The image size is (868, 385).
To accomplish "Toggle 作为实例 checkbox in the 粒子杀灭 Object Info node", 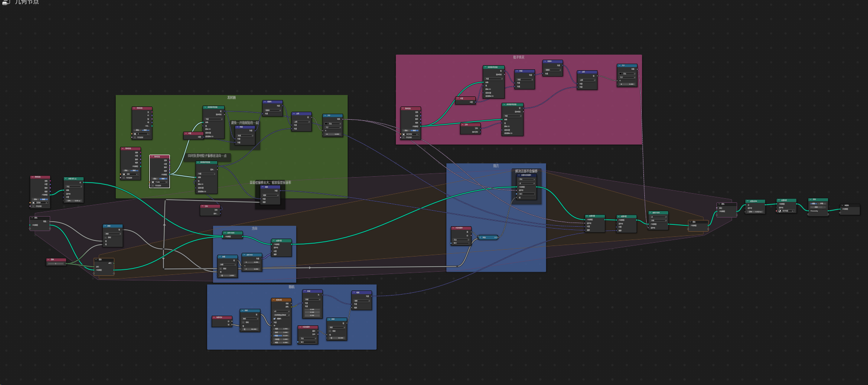I will click(404, 138).
